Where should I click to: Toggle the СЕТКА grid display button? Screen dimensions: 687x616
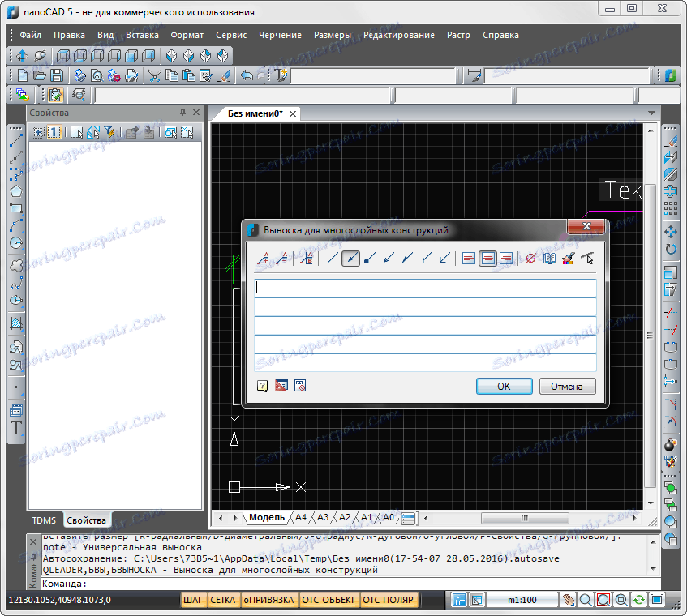tap(223, 601)
